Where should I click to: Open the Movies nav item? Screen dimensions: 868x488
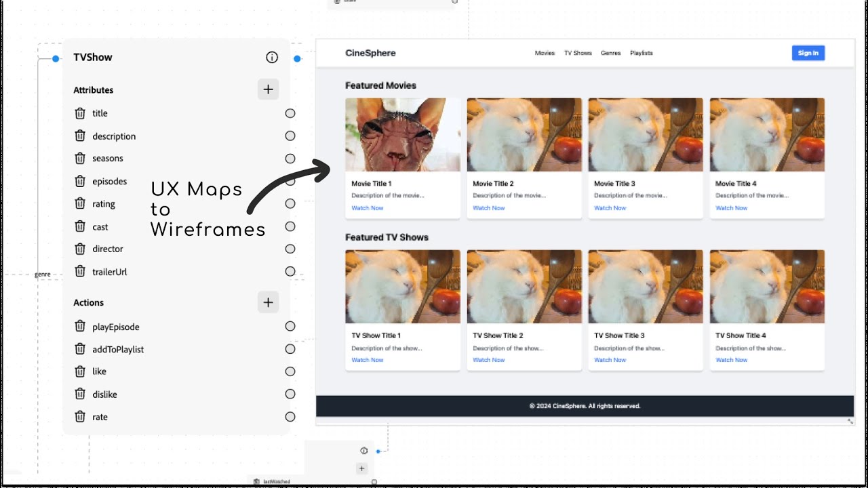pos(545,53)
